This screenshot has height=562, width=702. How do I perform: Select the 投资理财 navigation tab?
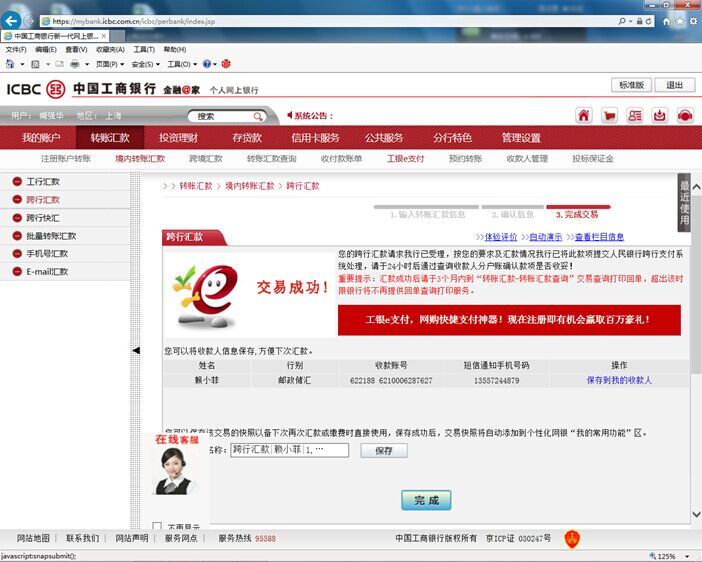tap(178, 137)
